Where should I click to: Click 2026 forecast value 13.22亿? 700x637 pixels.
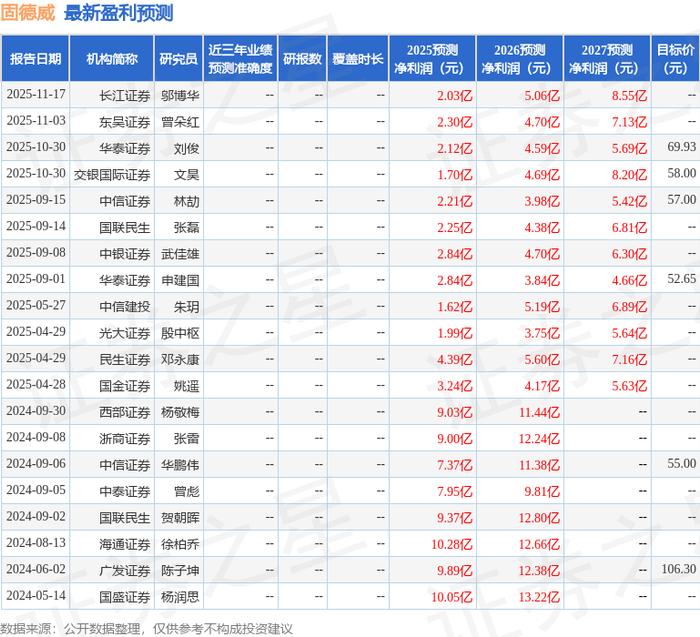click(x=539, y=596)
